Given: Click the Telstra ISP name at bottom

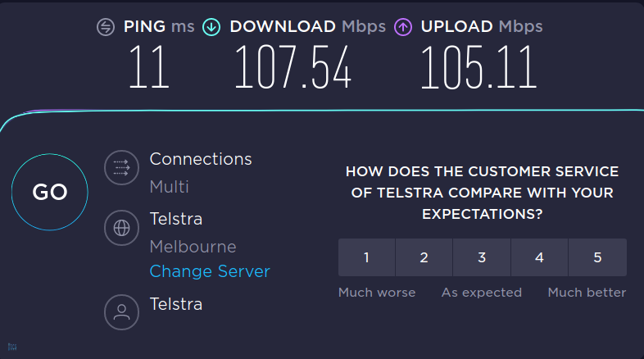Looking at the screenshot, I should pos(176,304).
